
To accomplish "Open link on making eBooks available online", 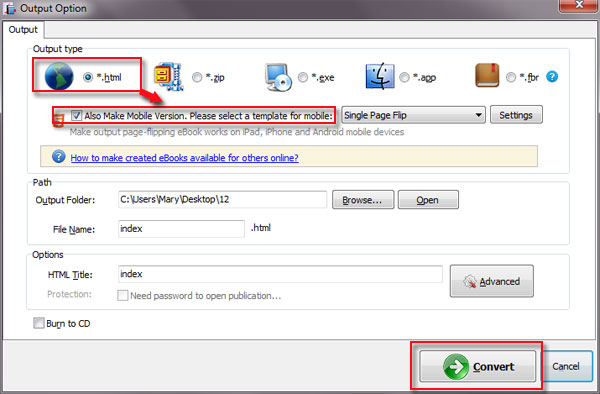I will [184, 158].
